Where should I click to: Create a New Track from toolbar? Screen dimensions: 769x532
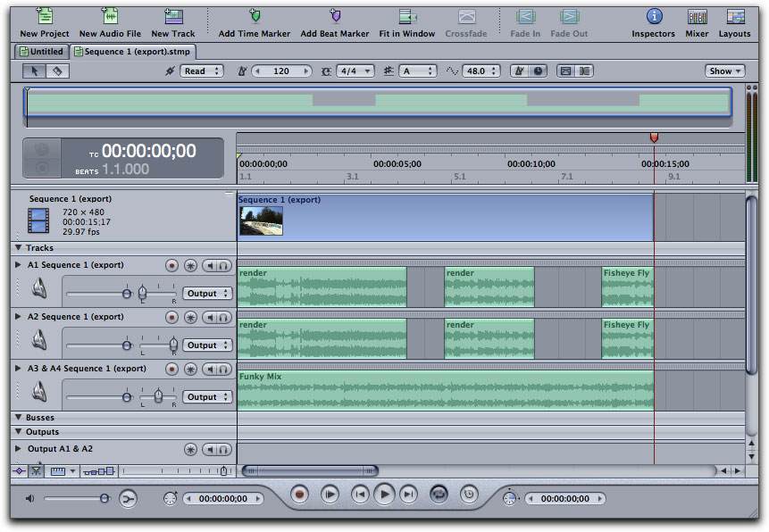173,16
